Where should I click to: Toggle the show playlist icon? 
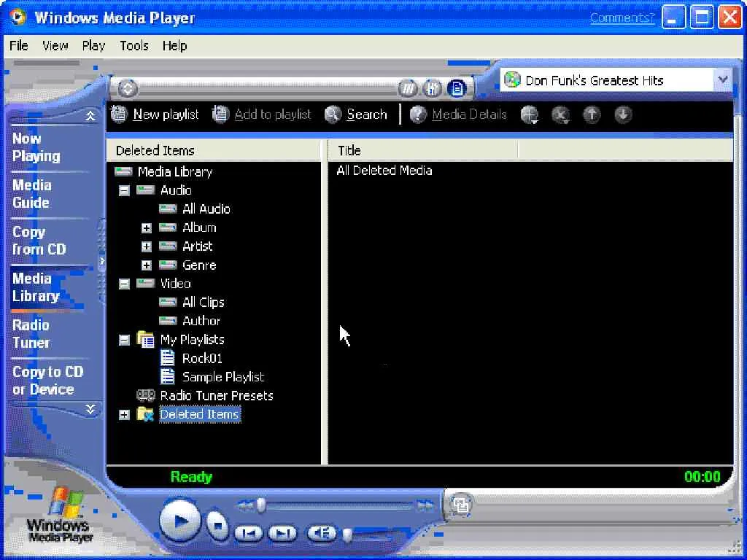(x=457, y=88)
